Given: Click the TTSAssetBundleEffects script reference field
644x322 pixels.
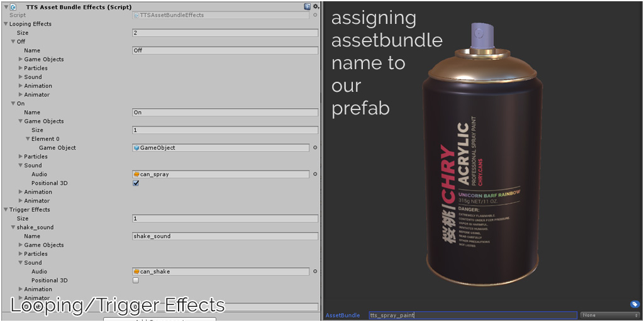Looking at the screenshot, I should click(221, 15).
